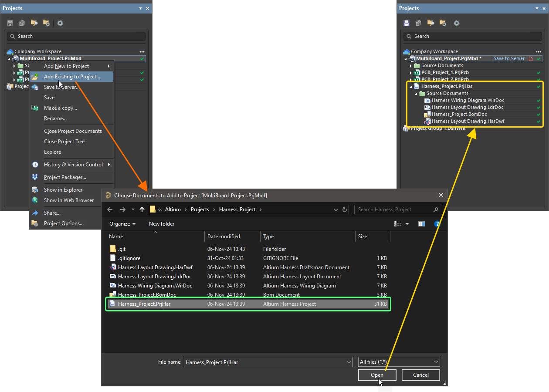
Task: Click the save icon in right Projects panel
Action: [x=407, y=23]
